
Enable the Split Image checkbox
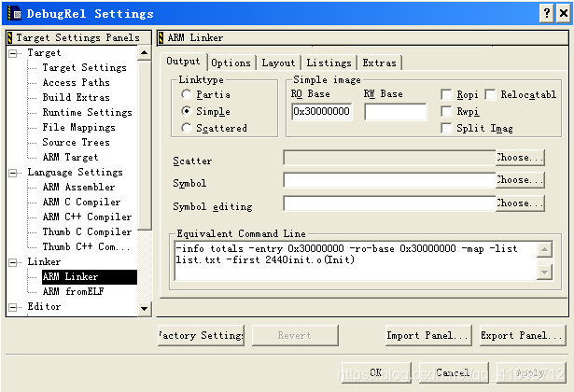pyautogui.click(x=446, y=128)
